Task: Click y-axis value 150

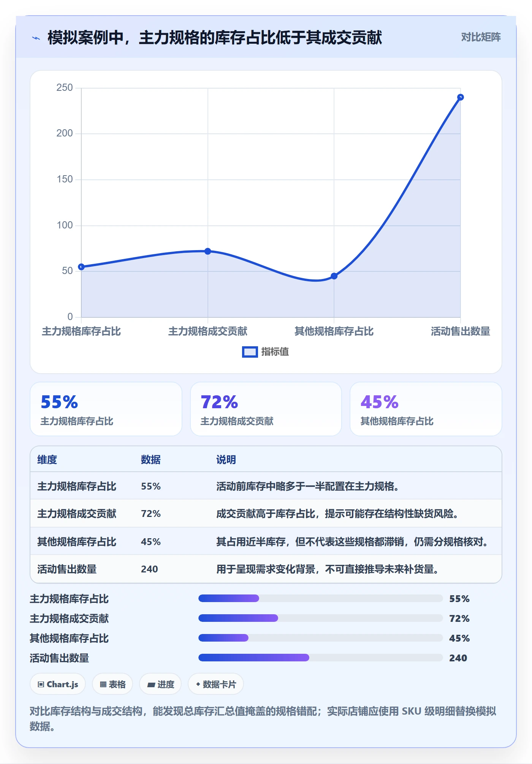Action: tap(65, 179)
